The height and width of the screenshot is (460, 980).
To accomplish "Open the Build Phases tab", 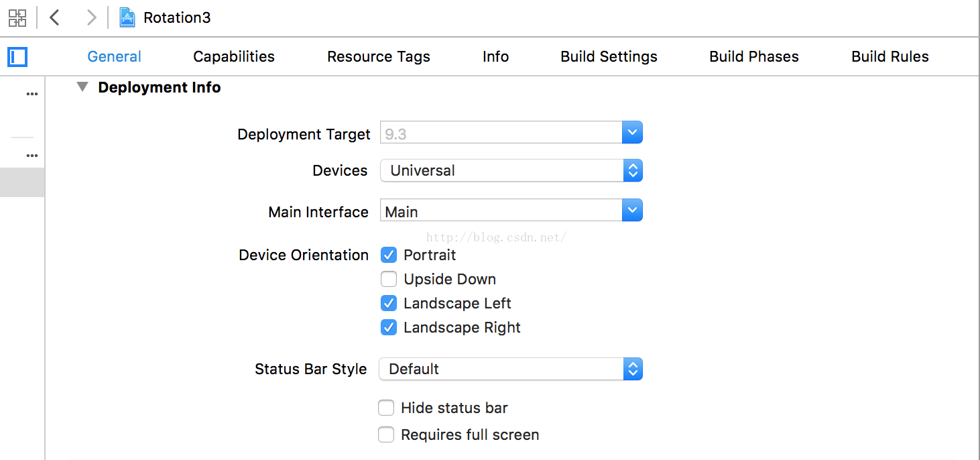I will click(x=754, y=57).
